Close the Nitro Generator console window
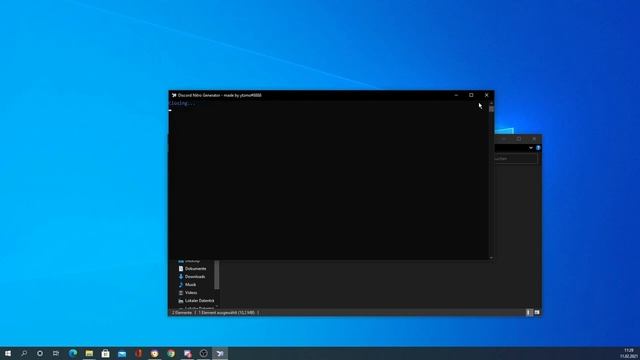Image resolution: width=640 pixels, height=360 pixels. tap(487, 95)
